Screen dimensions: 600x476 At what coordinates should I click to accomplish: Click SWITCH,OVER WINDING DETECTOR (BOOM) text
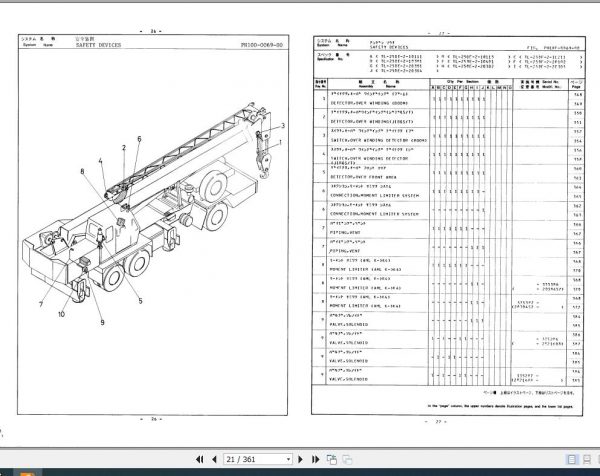[x=378, y=140]
